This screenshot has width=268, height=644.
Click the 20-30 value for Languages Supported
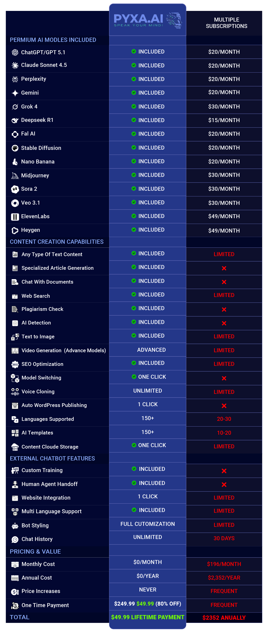pos(224,419)
